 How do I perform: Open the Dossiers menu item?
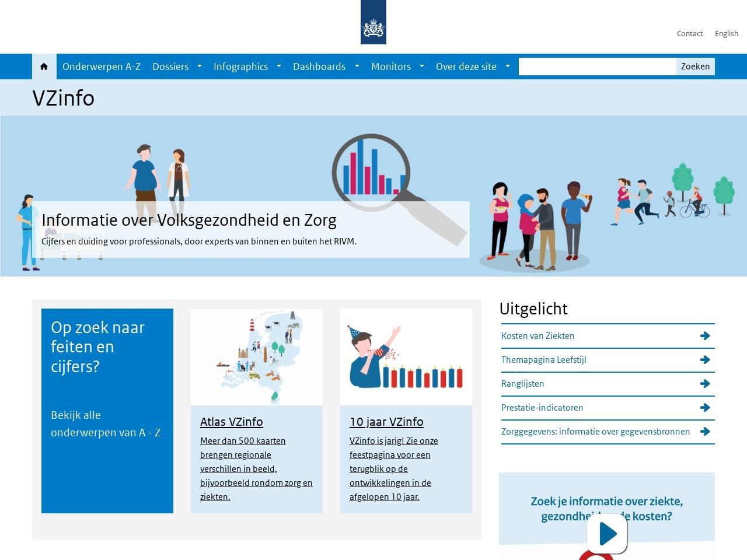tap(170, 66)
